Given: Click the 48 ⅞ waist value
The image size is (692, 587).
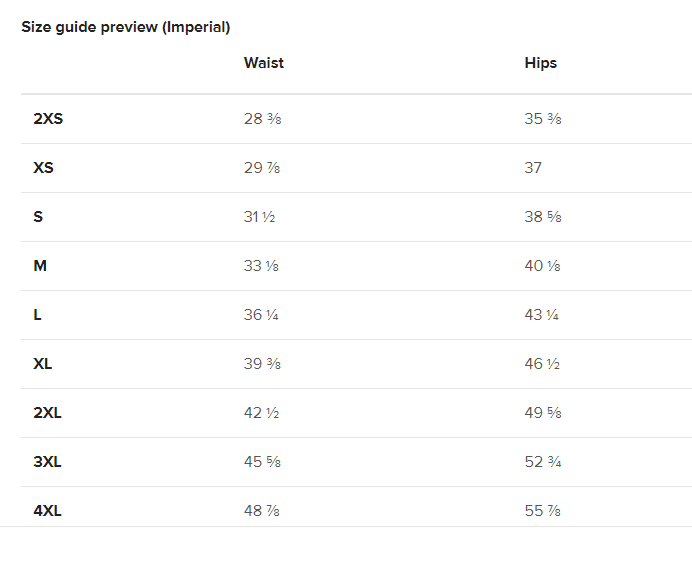Looking at the screenshot, I should 262,511.
